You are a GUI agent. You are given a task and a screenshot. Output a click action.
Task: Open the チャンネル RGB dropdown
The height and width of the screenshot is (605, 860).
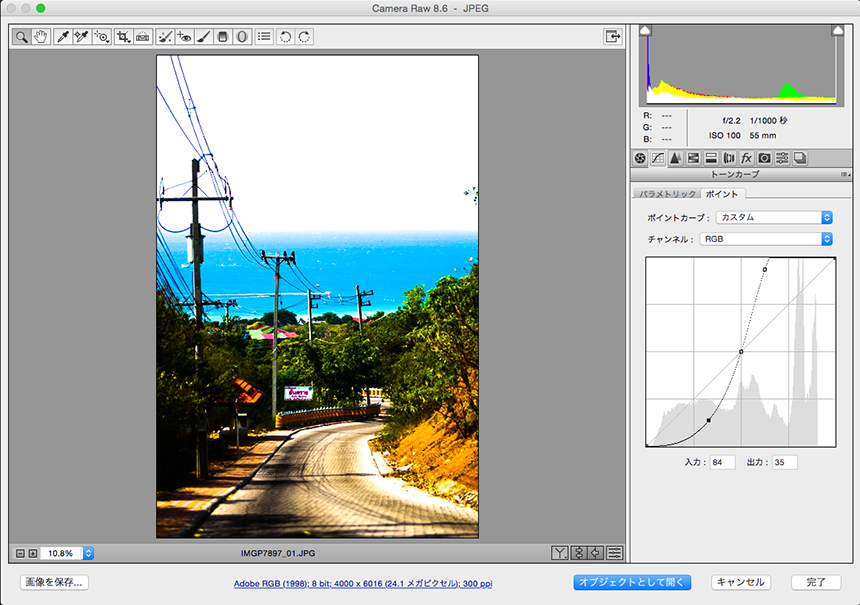[766, 239]
